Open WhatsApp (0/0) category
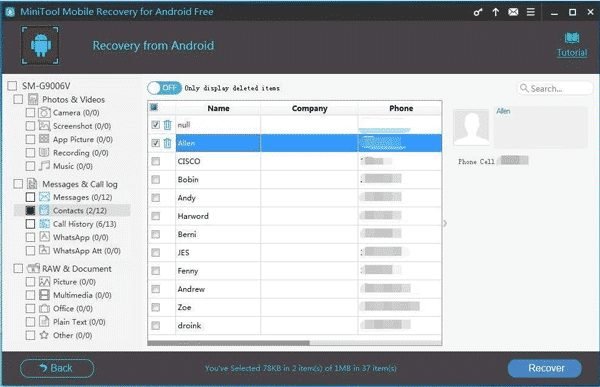Image resolution: width=600 pixels, height=387 pixels. (80, 237)
